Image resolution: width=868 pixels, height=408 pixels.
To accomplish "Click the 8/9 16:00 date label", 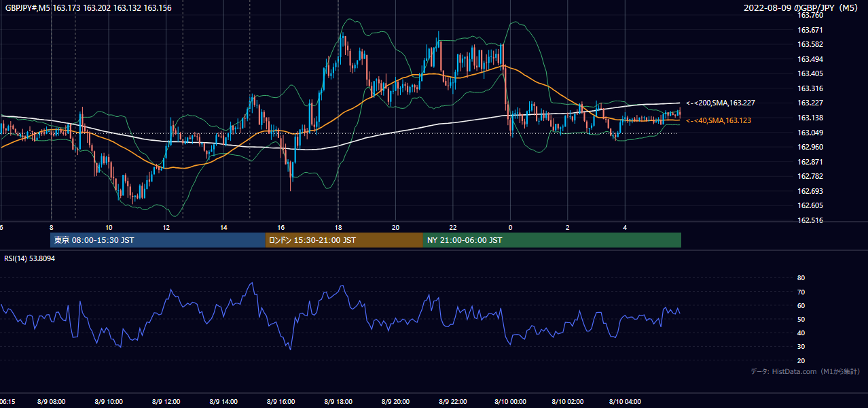I will point(281,402).
